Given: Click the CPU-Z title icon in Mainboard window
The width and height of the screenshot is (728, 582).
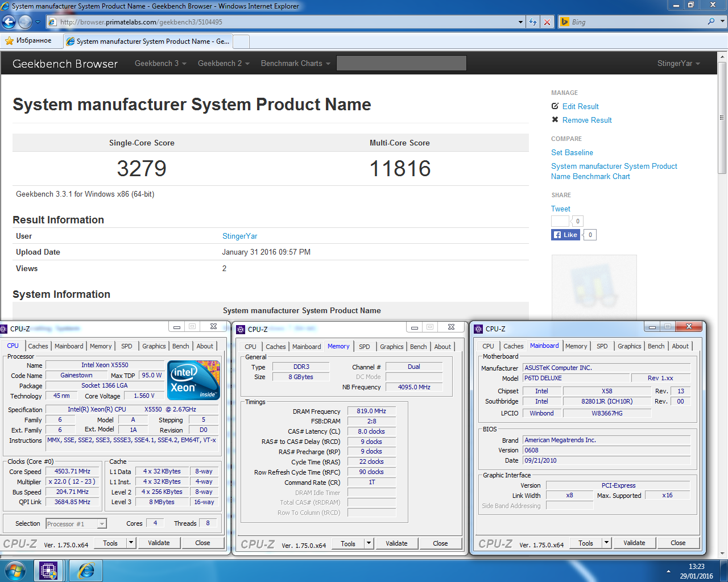Looking at the screenshot, I should [x=479, y=329].
